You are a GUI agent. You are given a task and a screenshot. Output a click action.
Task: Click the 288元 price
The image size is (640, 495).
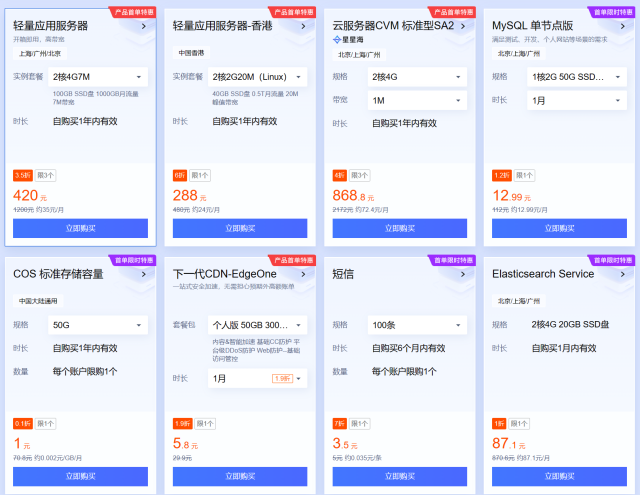click(190, 196)
